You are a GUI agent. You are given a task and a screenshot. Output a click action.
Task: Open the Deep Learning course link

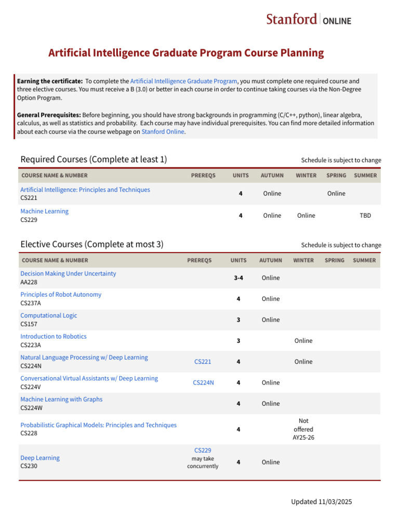pyautogui.click(x=40, y=458)
